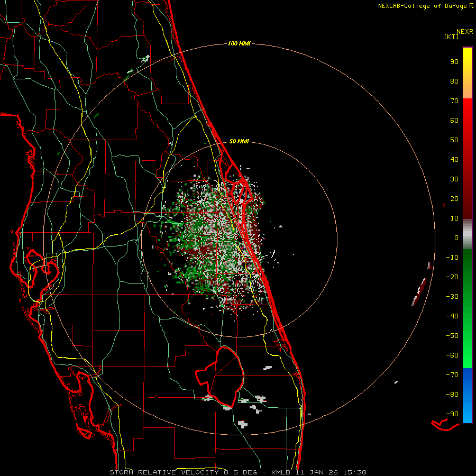Select the -30 value on the velocity scale
476x476 pixels.
click(452, 297)
